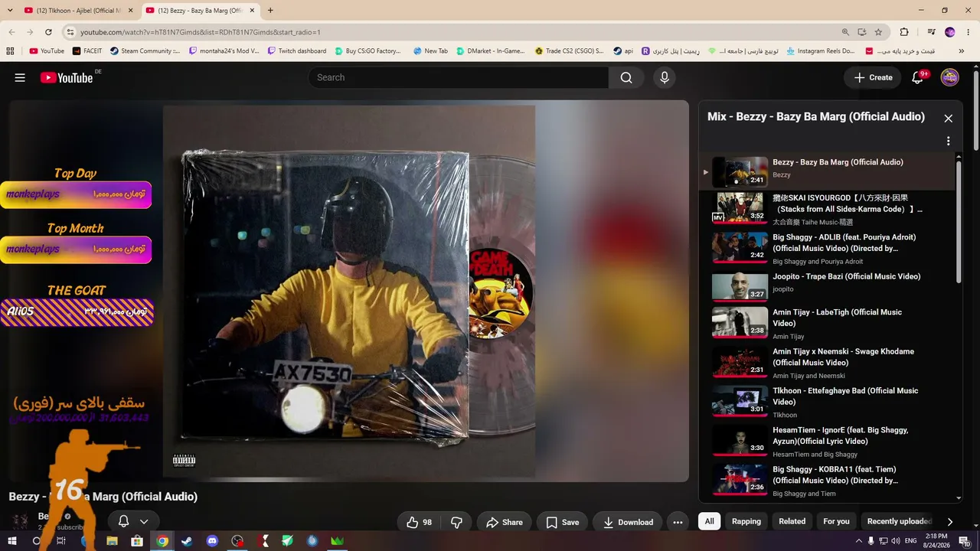
Task: Open the Steam Community bookmark
Action: tap(145, 51)
